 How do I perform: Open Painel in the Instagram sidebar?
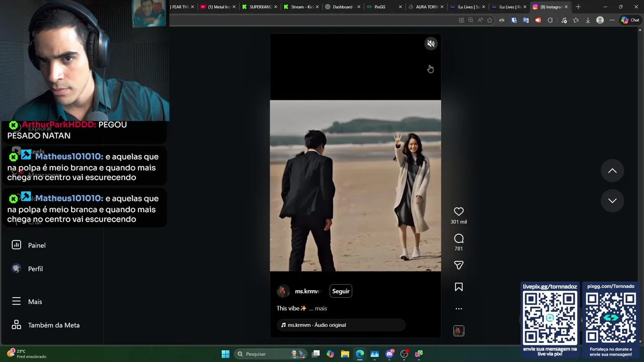coord(37,245)
